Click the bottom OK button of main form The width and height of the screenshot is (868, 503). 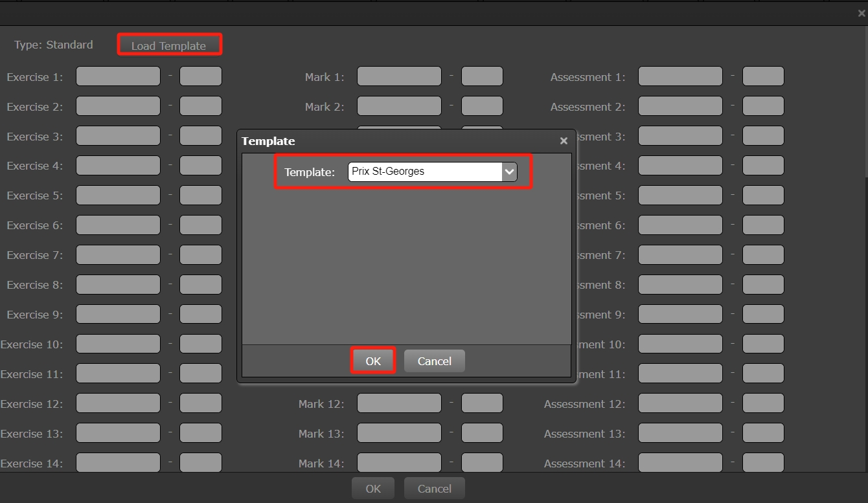click(x=373, y=489)
